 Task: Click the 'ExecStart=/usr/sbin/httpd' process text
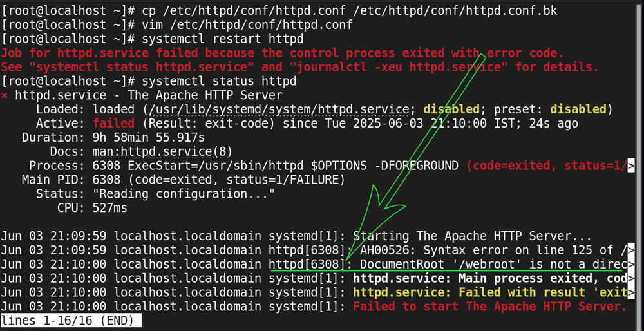click(x=216, y=166)
